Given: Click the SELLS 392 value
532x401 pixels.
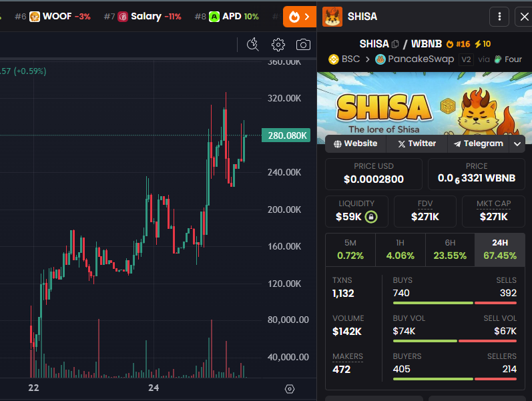Looking at the screenshot, I should pyautogui.click(x=508, y=293).
